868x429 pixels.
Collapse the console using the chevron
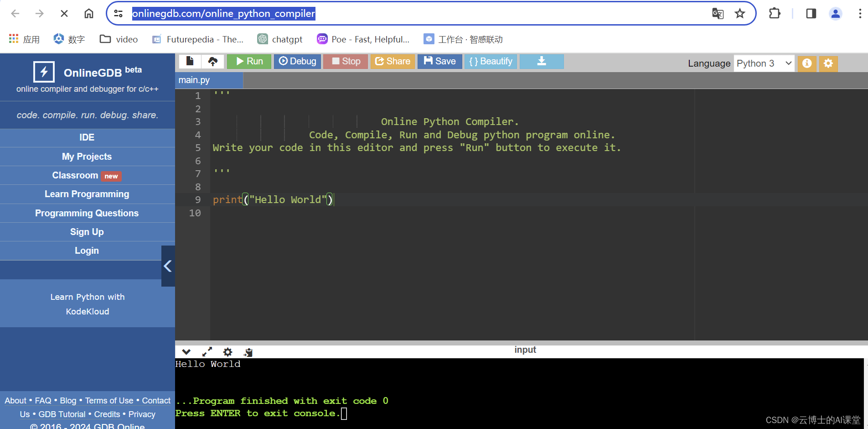click(186, 352)
